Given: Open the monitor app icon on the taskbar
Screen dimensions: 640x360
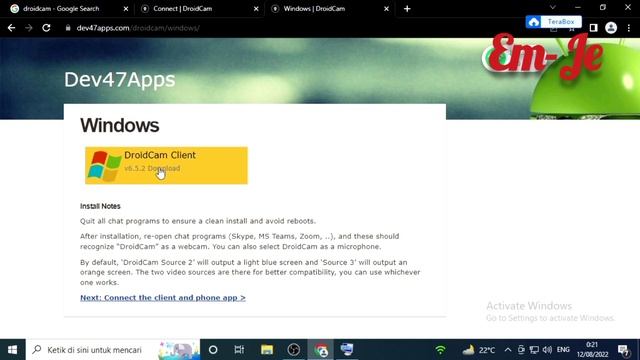Looking at the screenshot, I should [347, 350].
